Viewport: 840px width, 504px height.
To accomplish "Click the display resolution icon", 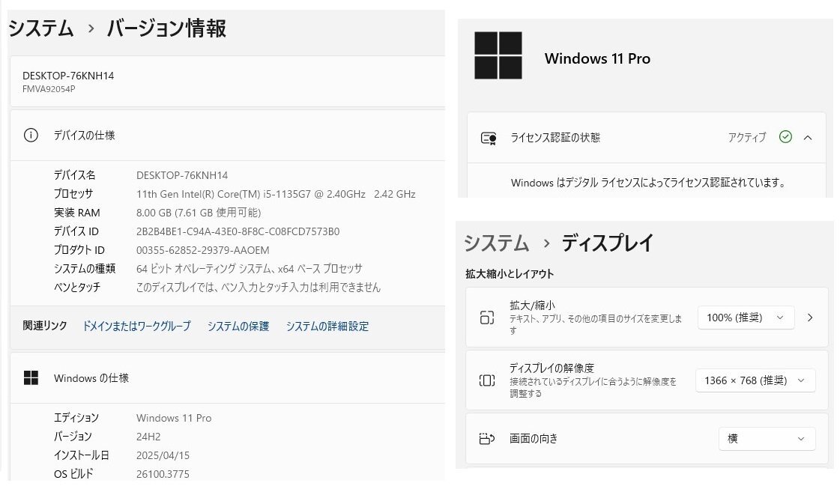I will [x=487, y=380].
